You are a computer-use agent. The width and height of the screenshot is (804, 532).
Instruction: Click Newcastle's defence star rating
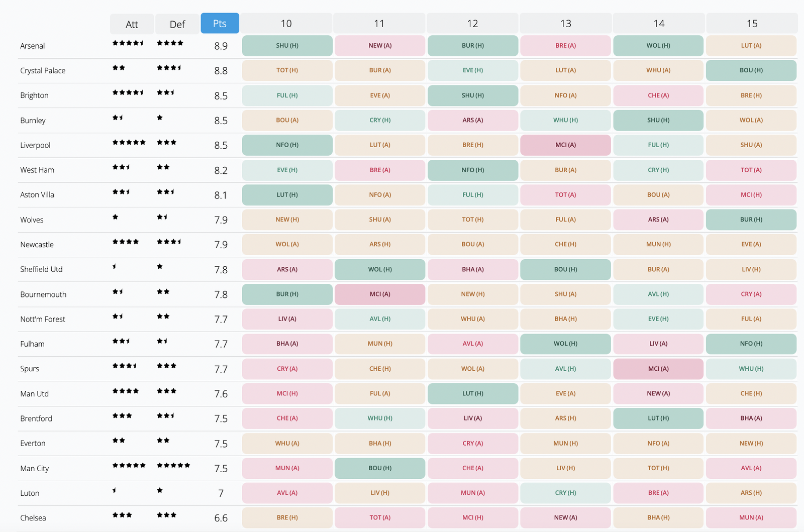click(169, 242)
